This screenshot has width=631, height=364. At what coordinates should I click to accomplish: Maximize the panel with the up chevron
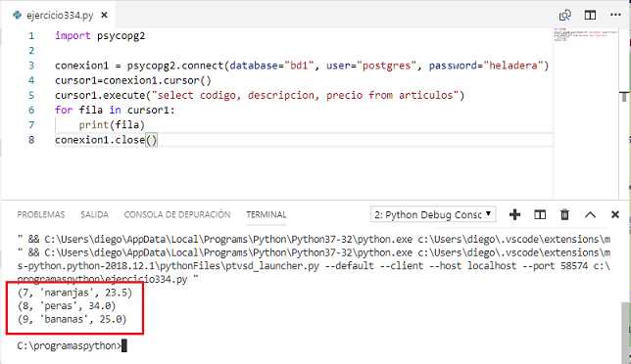[590, 215]
